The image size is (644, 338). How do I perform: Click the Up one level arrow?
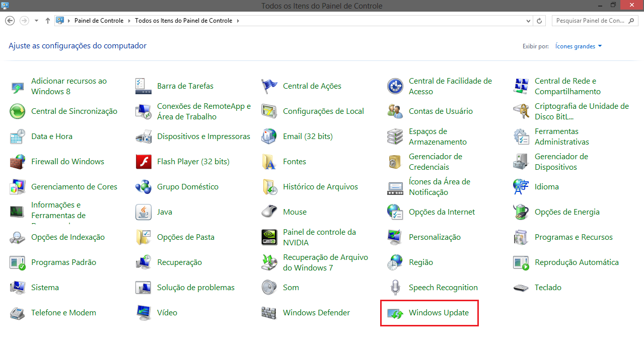pyautogui.click(x=48, y=21)
